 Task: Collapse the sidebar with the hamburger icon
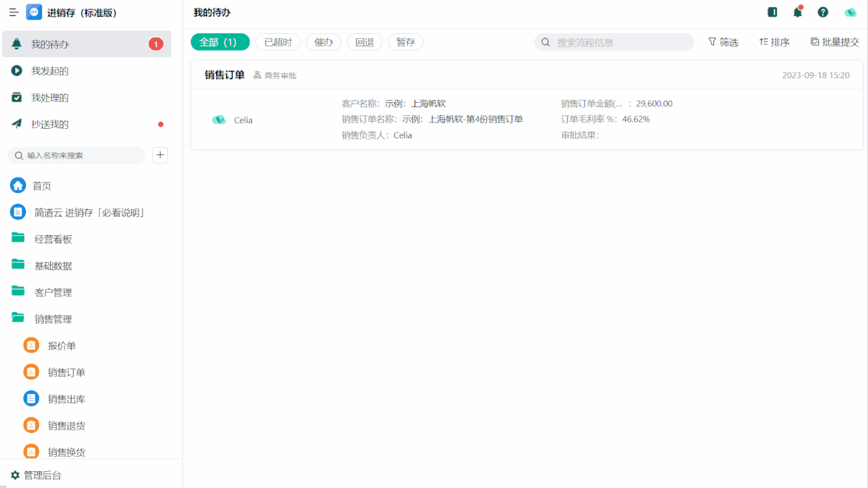[x=14, y=12]
